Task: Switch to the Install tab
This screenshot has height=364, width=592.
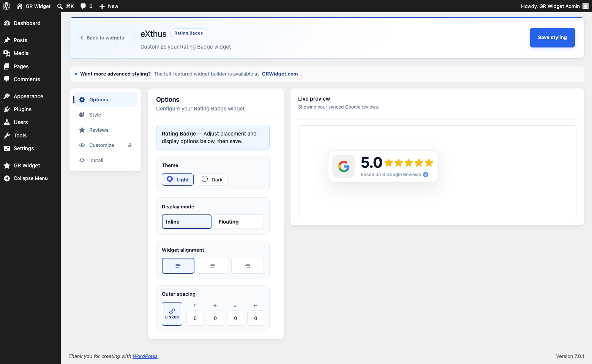Action: coord(105,160)
